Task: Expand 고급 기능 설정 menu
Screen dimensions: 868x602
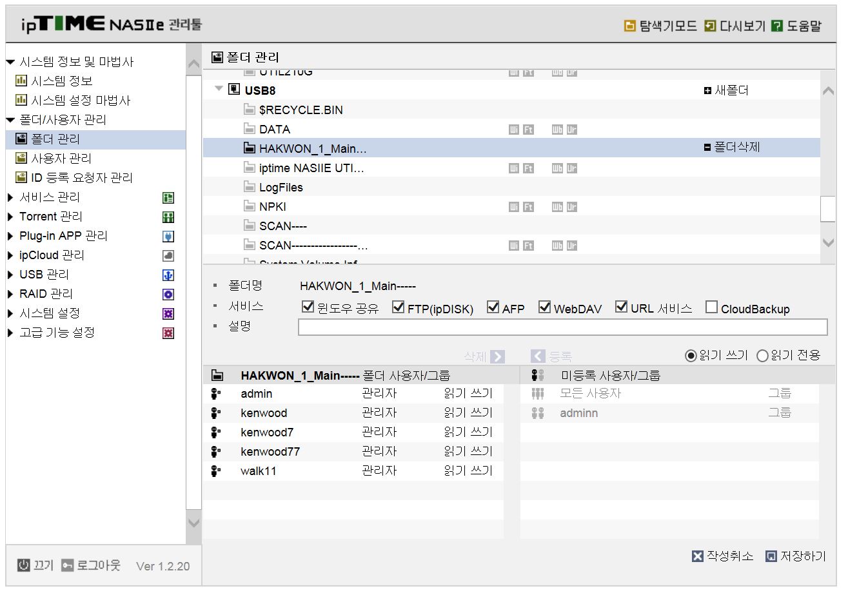Action: (10, 333)
